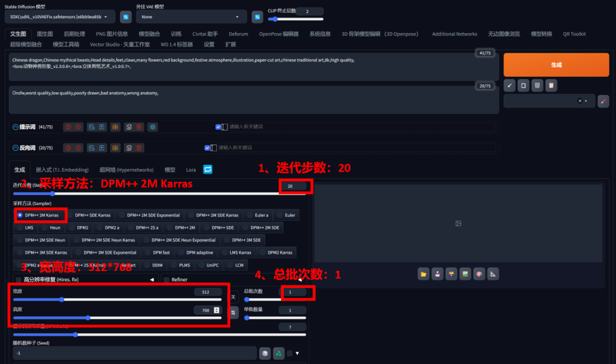Click the 宽度 width slider

(117, 299)
